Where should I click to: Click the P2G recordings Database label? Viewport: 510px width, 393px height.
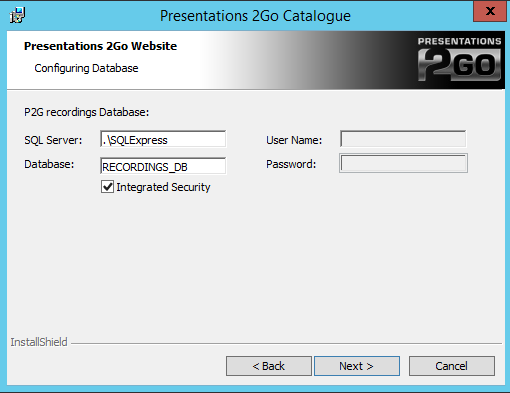[87, 112]
